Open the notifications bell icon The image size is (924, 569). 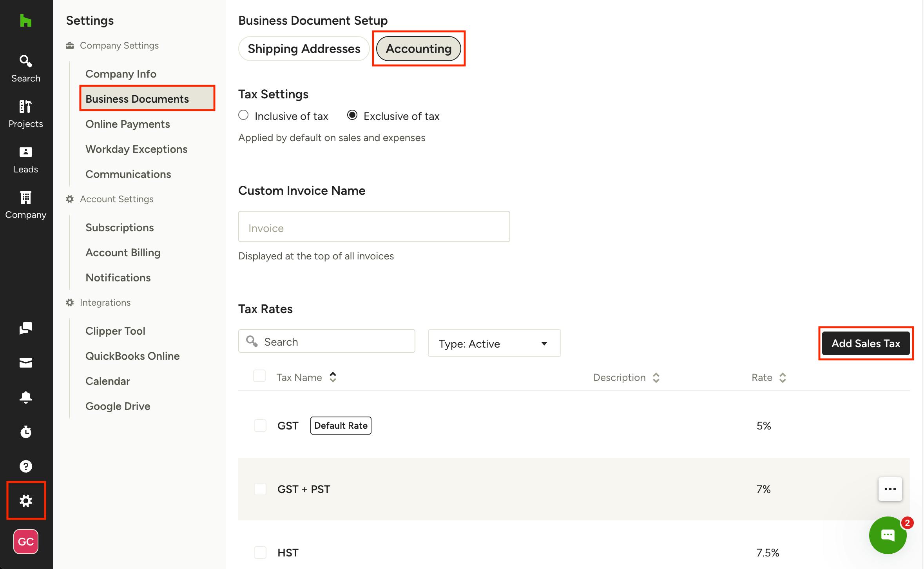[25, 397]
